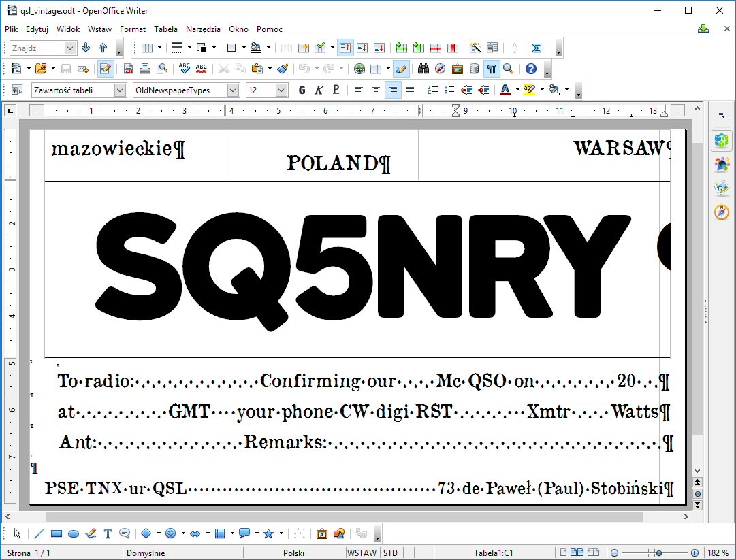Select the Ellipse drawing tool
This screenshot has height=560, width=736.
[74, 533]
